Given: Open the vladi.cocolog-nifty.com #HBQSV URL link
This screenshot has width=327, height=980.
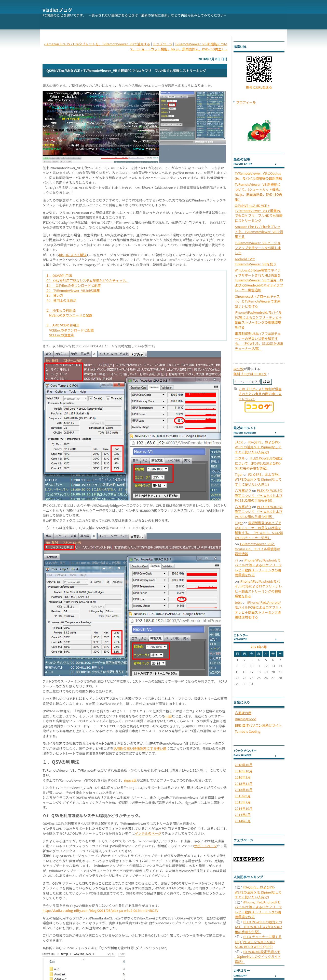Looking at the screenshot, I should [101, 910].
